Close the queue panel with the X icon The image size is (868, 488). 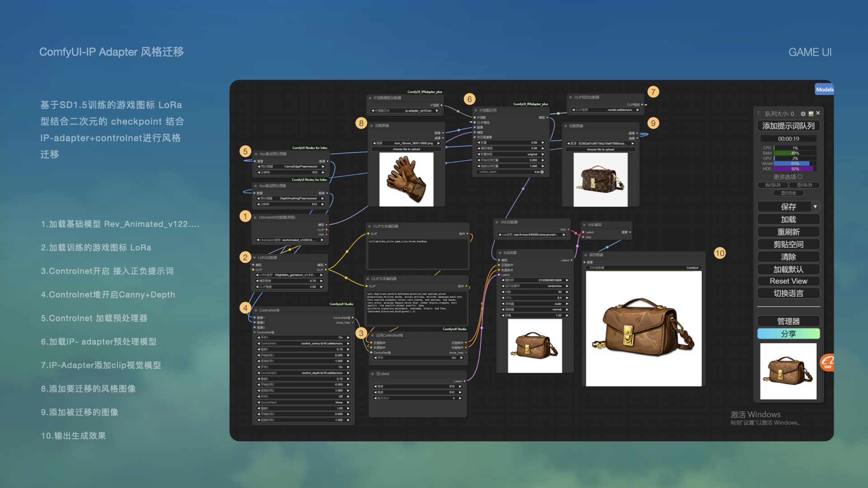818,113
